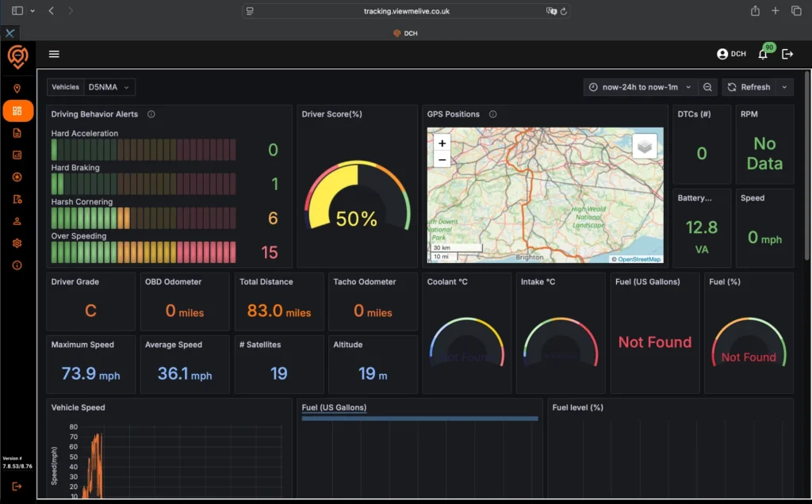This screenshot has width=812, height=504.
Task: Click info icon beside Driving Behavior Alerts
Action: [151, 114]
